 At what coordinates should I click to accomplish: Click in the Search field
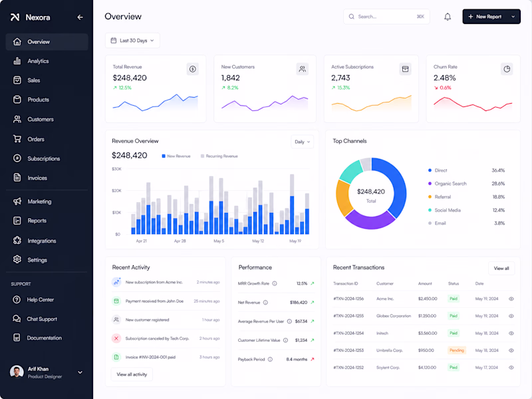(386, 17)
